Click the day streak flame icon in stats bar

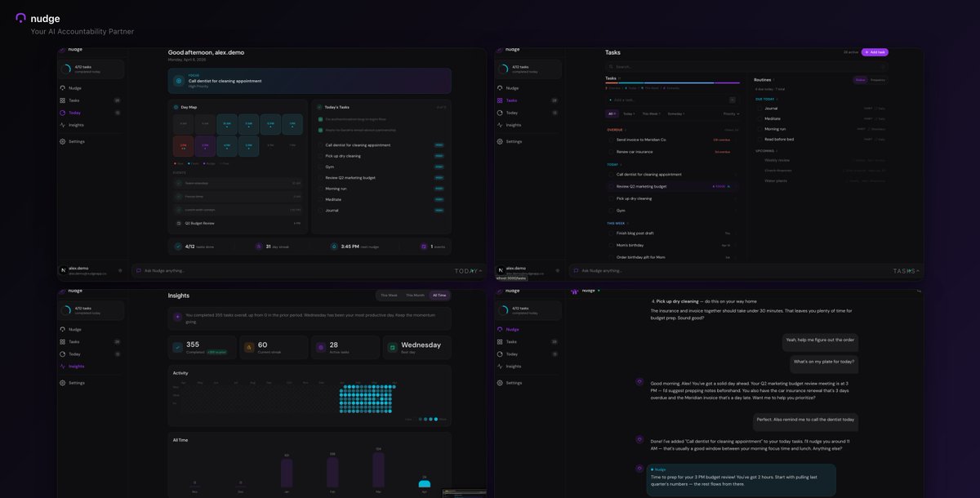pyautogui.click(x=259, y=246)
